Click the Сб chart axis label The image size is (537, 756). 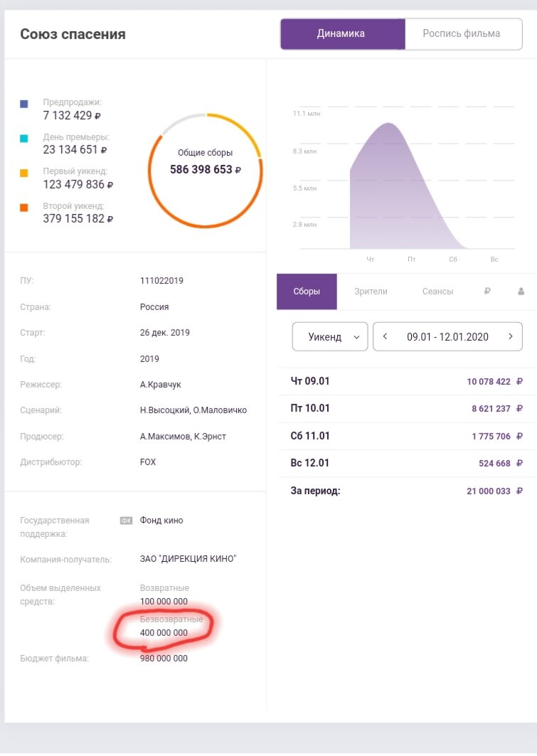coord(453,260)
